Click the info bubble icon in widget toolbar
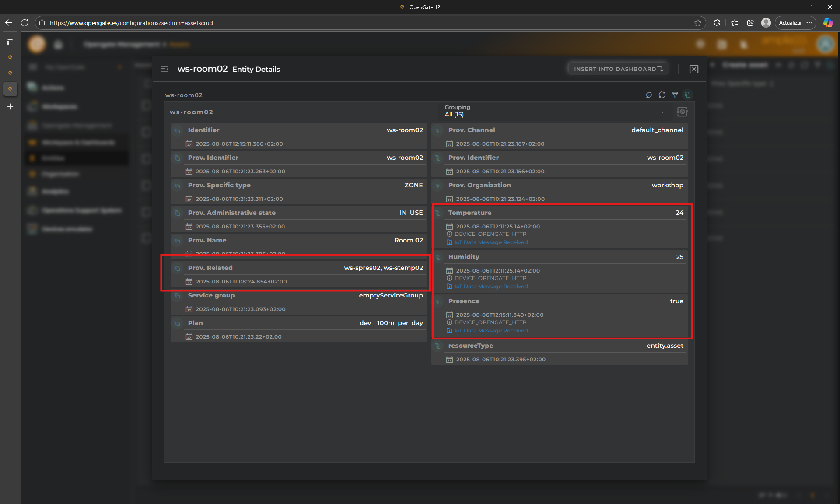Image resolution: width=840 pixels, height=504 pixels. tap(649, 94)
